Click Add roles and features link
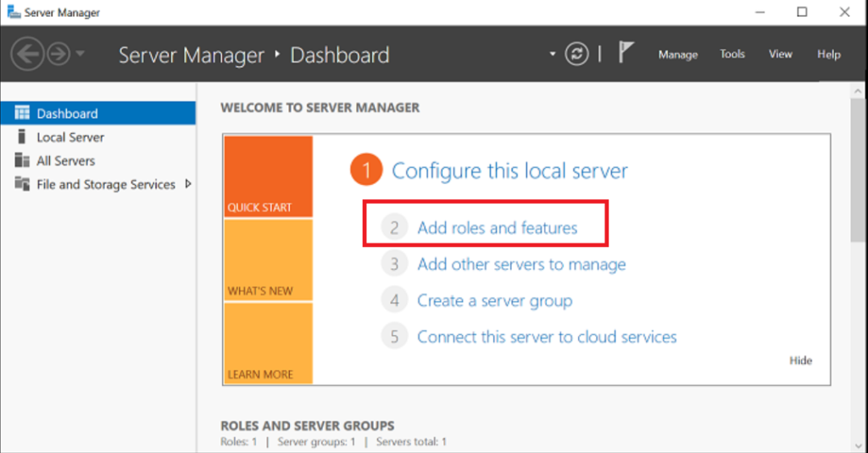This screenshot has height=453, width=868. 497,227
